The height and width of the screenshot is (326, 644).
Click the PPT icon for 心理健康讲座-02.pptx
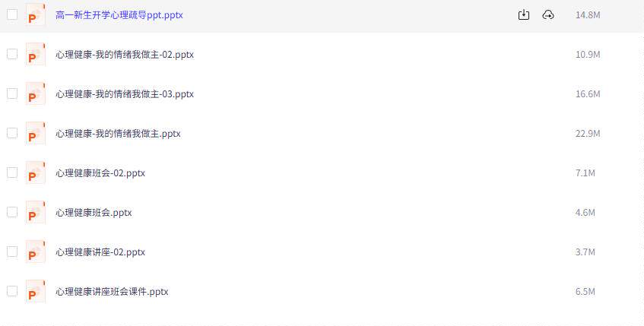click(x=35, y=252)
